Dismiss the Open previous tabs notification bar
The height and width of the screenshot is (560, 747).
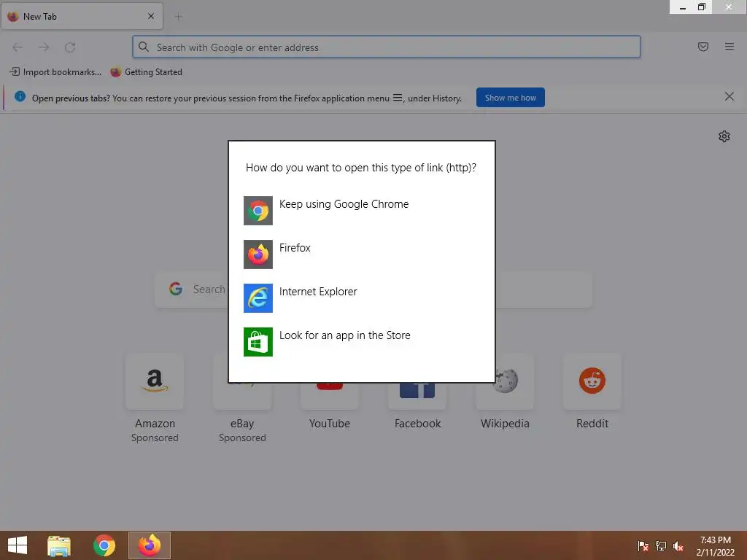(x=729, y=97)
